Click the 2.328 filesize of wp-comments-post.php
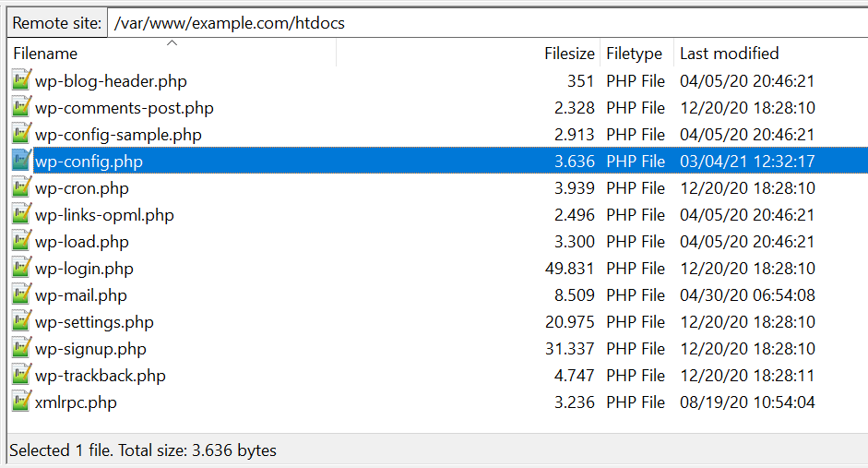The height and width of the screenshot is (468, 868). click(x=575, y=108)
